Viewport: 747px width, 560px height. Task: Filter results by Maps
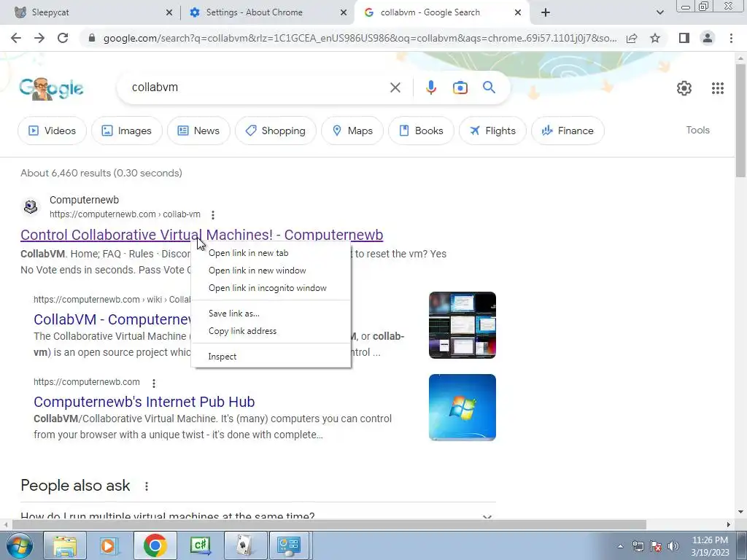(x=352, y=131)
